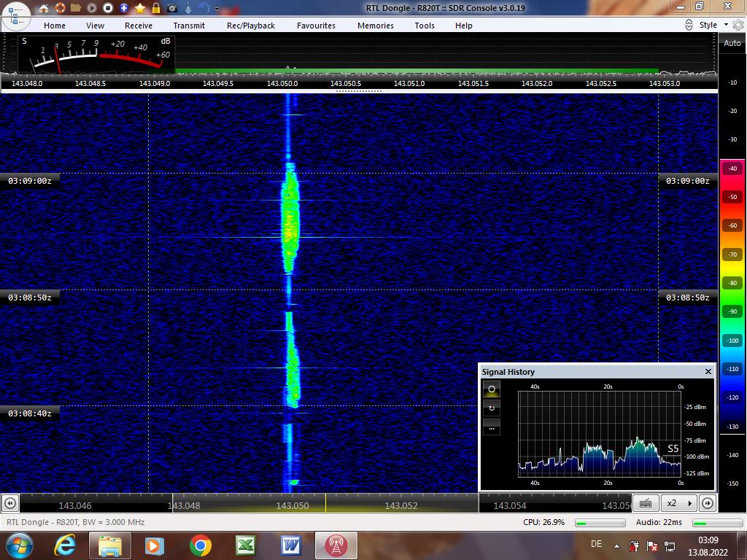Open the x2 zoom dropdown
747x560 pixels.
679,503
